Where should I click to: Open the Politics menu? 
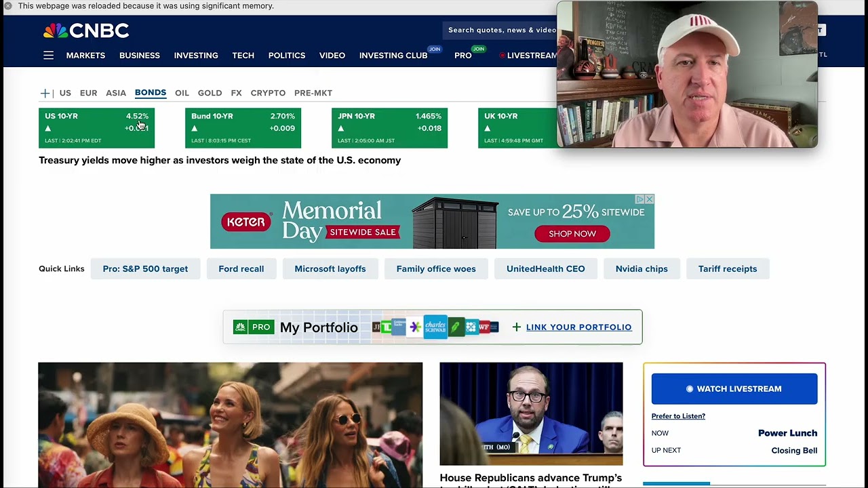[287, 56]
